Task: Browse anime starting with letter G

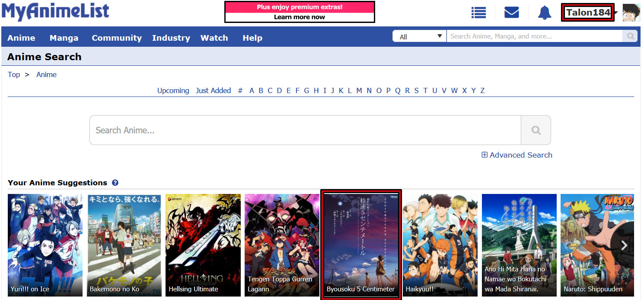Action: click(306, 90)
